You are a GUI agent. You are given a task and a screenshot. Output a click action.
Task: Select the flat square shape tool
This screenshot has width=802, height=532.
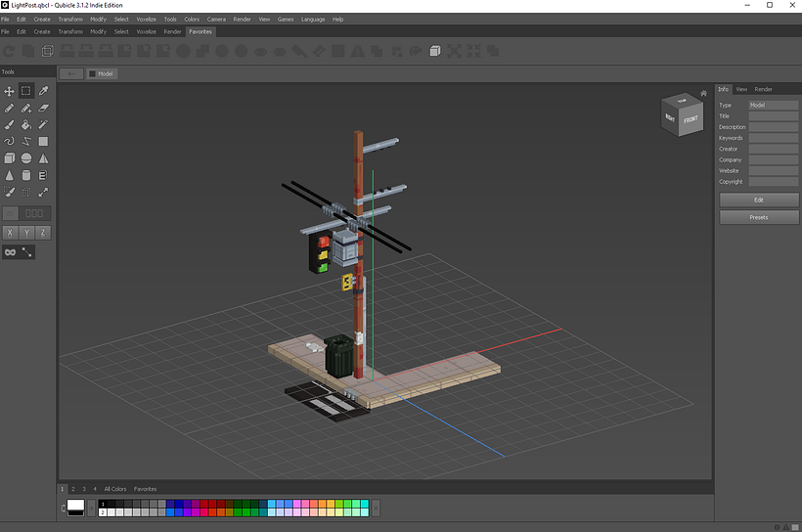tap(43, 141)
